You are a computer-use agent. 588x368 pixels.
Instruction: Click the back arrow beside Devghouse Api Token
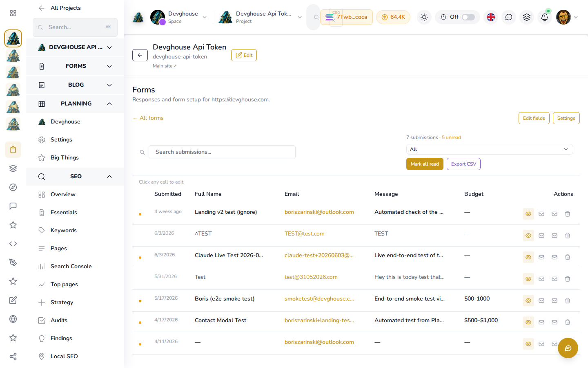[x=140, y=55]
